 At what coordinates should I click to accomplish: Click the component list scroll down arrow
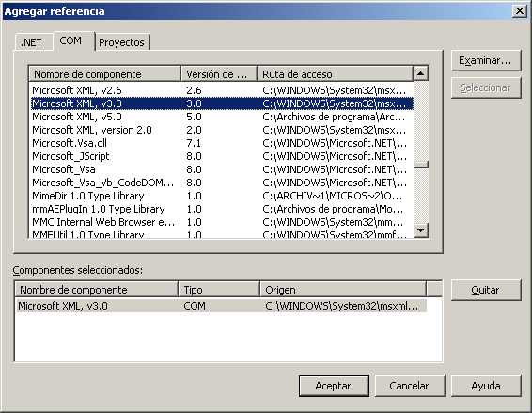click(421, 230)
